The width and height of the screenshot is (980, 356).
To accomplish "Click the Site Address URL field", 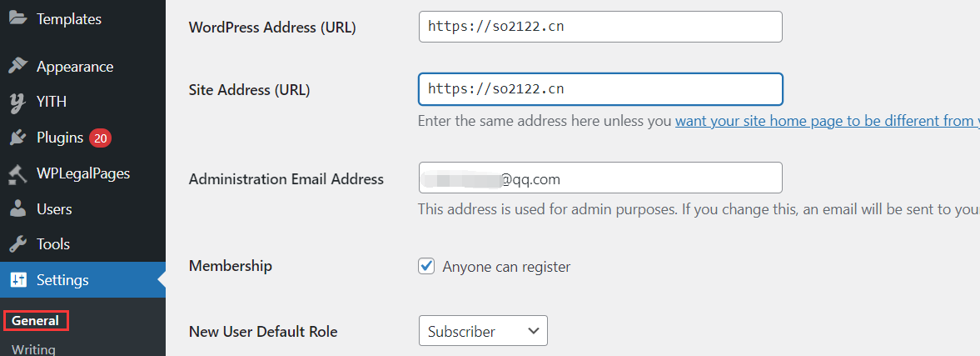I will (600, 89).
